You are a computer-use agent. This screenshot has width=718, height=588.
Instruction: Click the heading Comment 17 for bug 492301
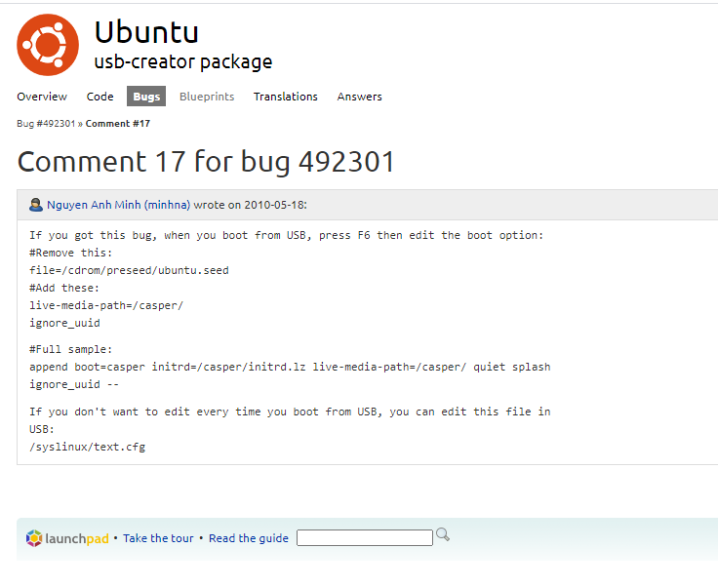click(x=206, y=162)
